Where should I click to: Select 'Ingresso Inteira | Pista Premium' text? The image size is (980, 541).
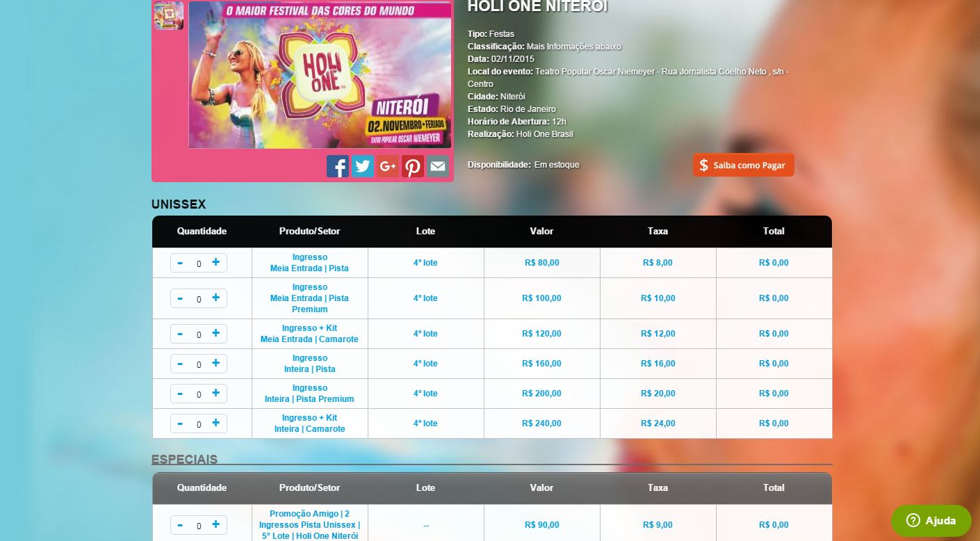[x=309, y=394]
